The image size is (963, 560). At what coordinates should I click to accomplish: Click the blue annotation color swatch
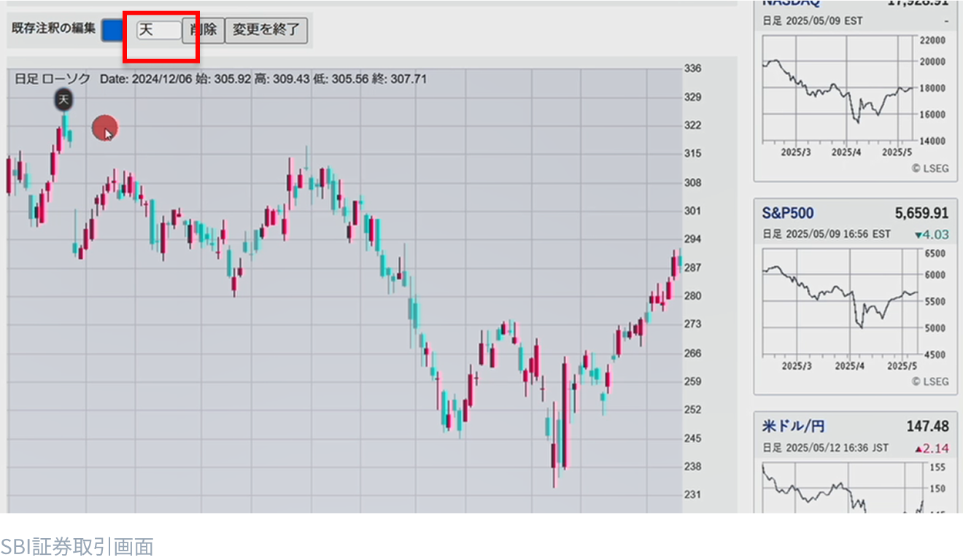coord(112,30)
